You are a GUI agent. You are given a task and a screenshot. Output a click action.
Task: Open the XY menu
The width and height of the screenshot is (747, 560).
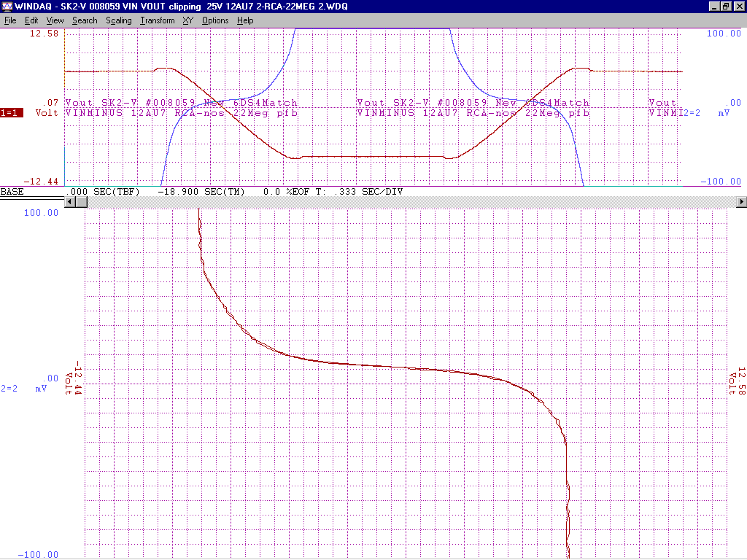click(x=187, y=20)
